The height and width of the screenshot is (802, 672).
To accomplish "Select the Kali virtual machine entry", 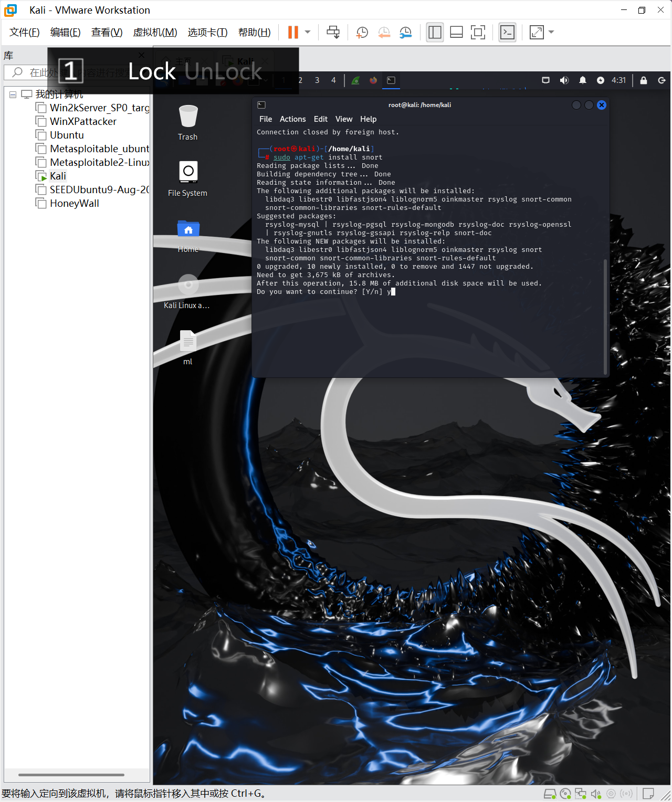I will pos(51,176).
